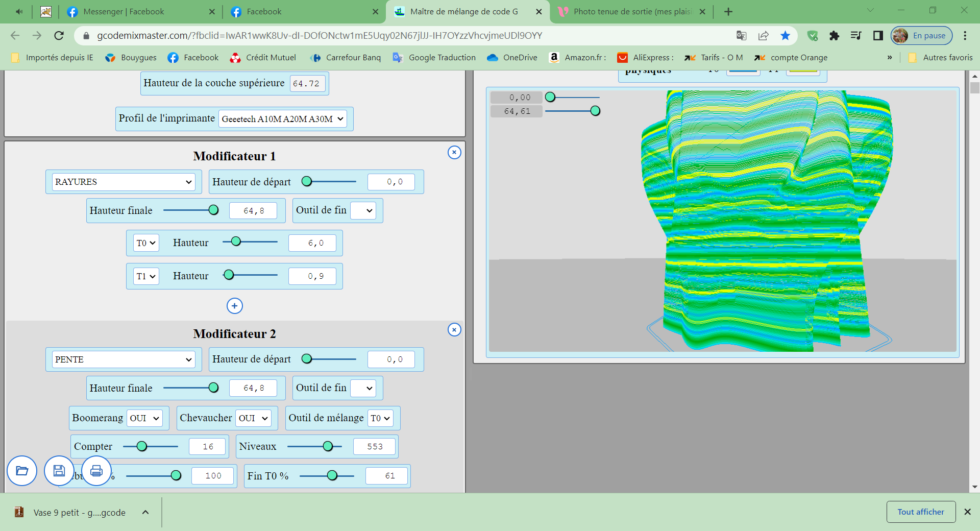The height and width of the screenshot is (531, 980).
Task: Remove Modificateur 2 with its X icon
Action: pos(454,330)
